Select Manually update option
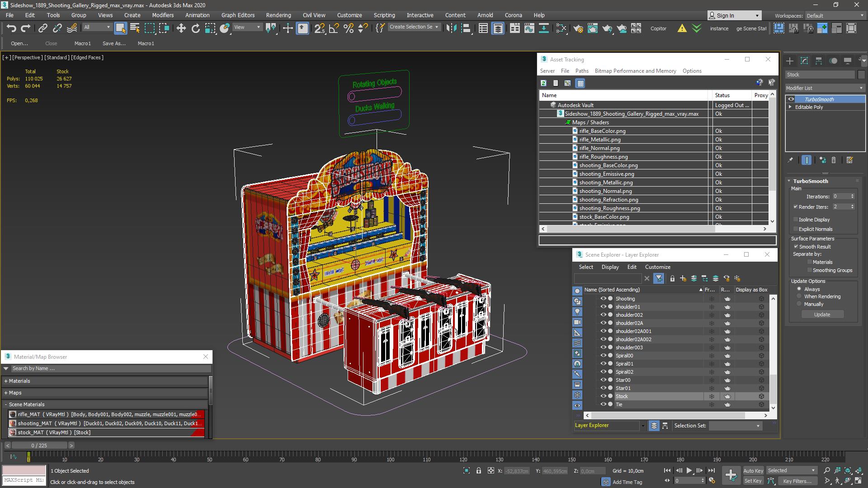 (799, 304)
